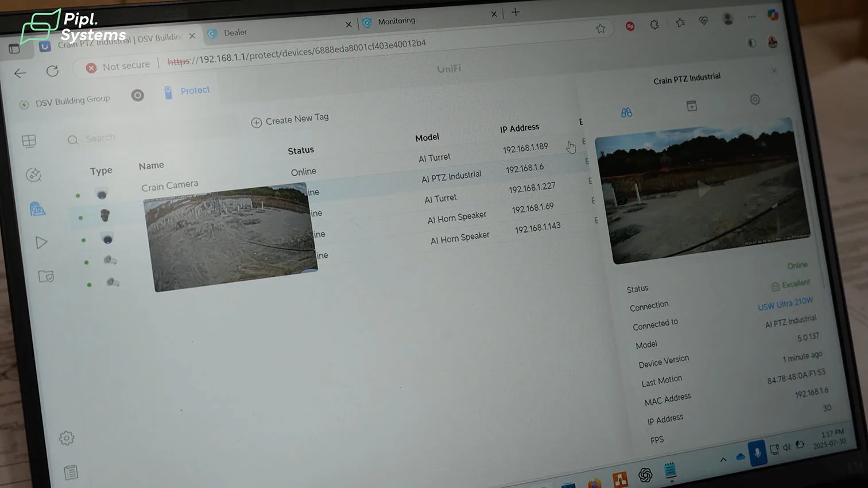Image resolution: width=868 pixels, height=488 pixels.
Task: Close the Dealer browser tab
Action: pos(348,24)
